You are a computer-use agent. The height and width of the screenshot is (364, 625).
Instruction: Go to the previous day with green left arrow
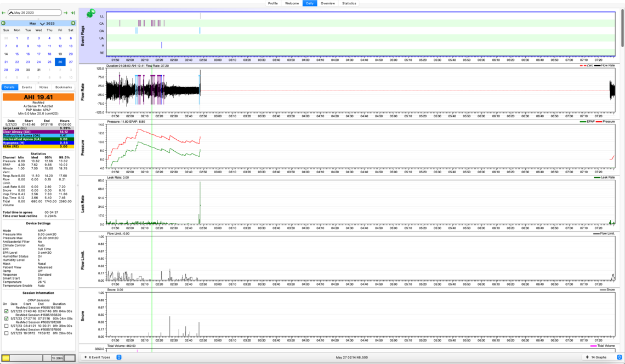click(x=4, y=13)
